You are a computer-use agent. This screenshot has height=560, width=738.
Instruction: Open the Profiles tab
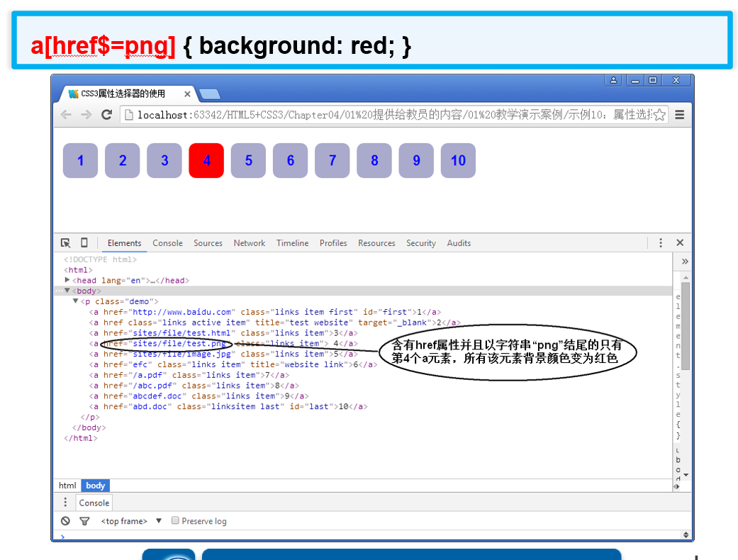333,243
